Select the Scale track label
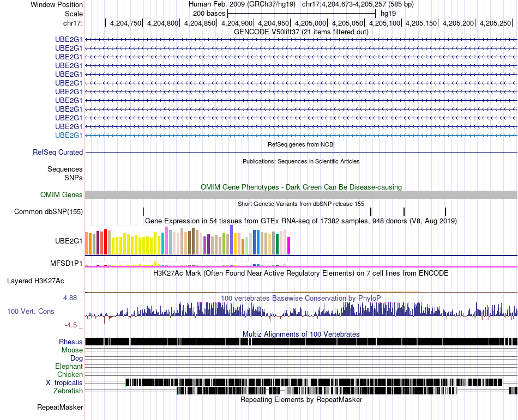 [x=74, y=14]
